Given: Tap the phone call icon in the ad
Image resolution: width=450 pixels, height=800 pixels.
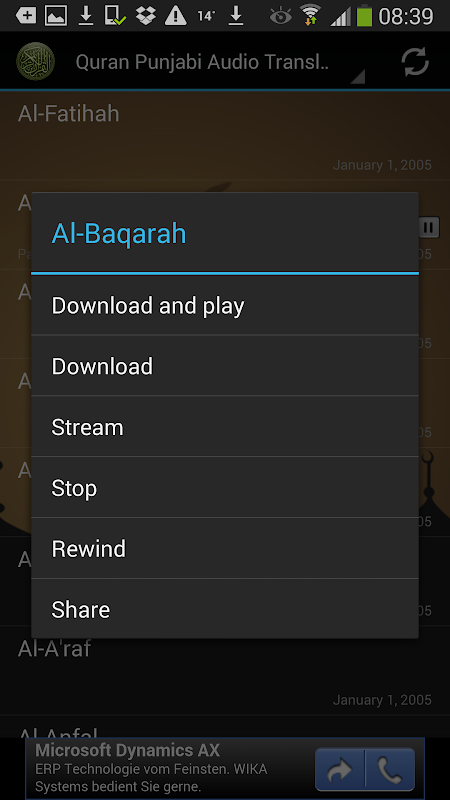Looking at the screenshot, I should click(390, 769).
